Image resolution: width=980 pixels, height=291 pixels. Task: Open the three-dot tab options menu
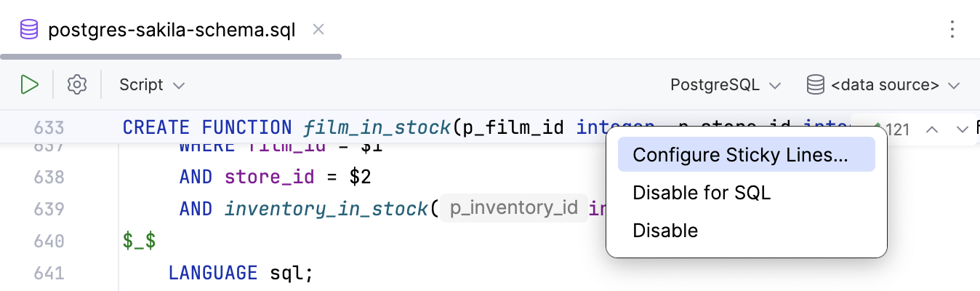(952, 31)
